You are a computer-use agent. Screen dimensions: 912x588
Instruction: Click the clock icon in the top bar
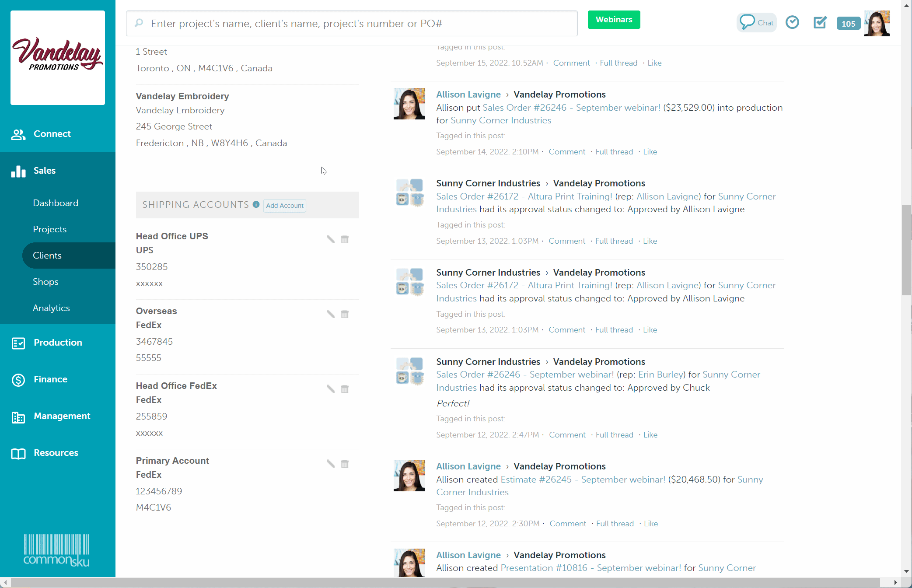[793, 22]
